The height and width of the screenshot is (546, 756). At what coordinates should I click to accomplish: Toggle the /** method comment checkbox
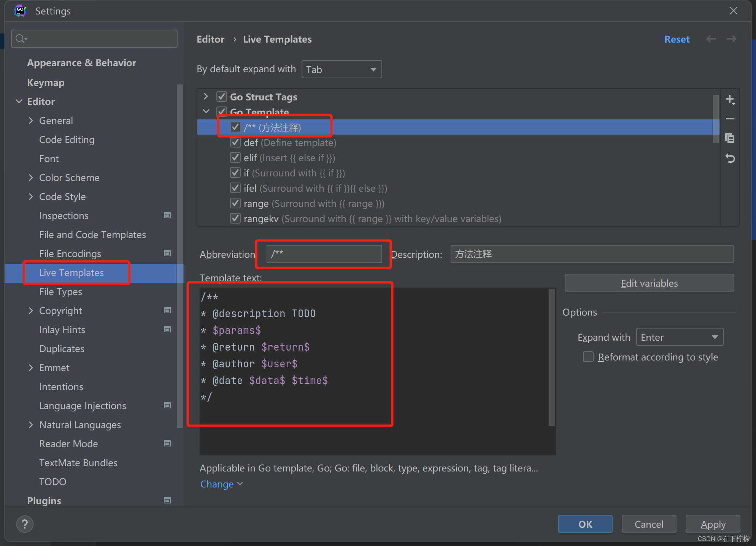[x=235, y=127]
